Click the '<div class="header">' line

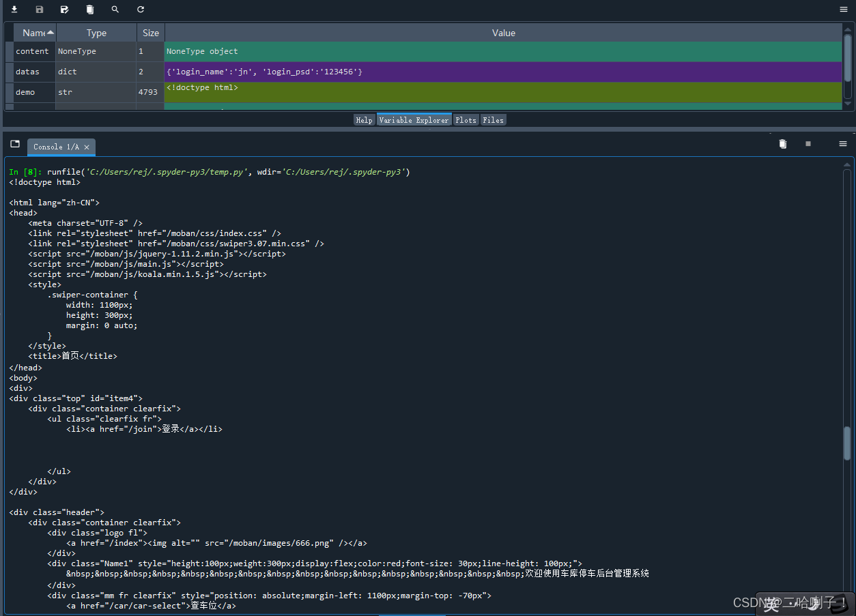point(57,512)
